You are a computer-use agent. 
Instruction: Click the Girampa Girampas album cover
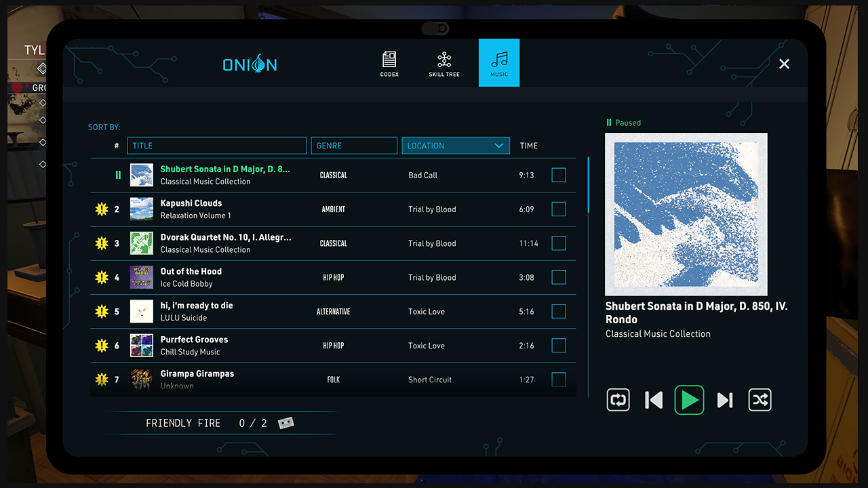(x=142, y=380)
